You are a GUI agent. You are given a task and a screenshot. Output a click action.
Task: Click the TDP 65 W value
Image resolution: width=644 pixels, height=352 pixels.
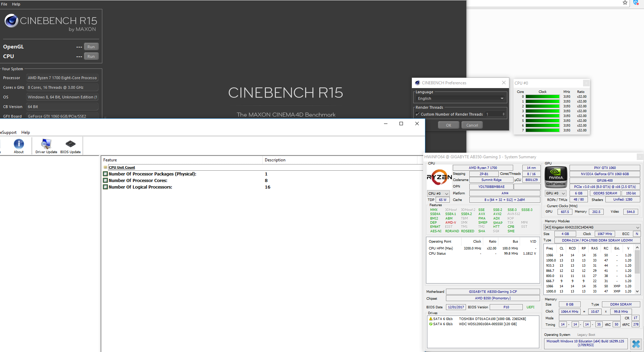pos(443,200)
